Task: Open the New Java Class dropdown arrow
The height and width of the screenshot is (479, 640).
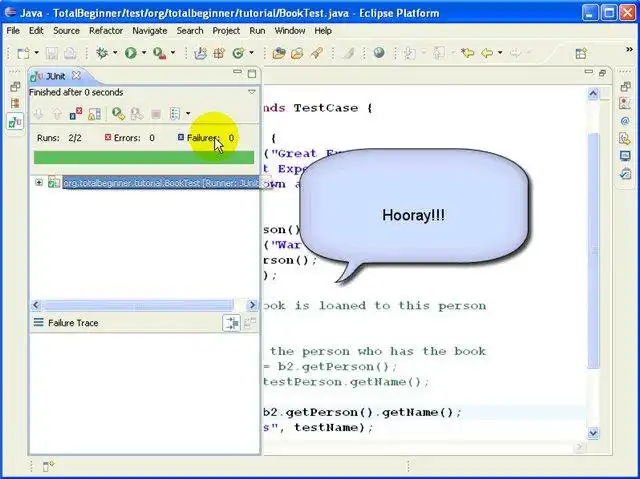Action: [x=251, y=53]
